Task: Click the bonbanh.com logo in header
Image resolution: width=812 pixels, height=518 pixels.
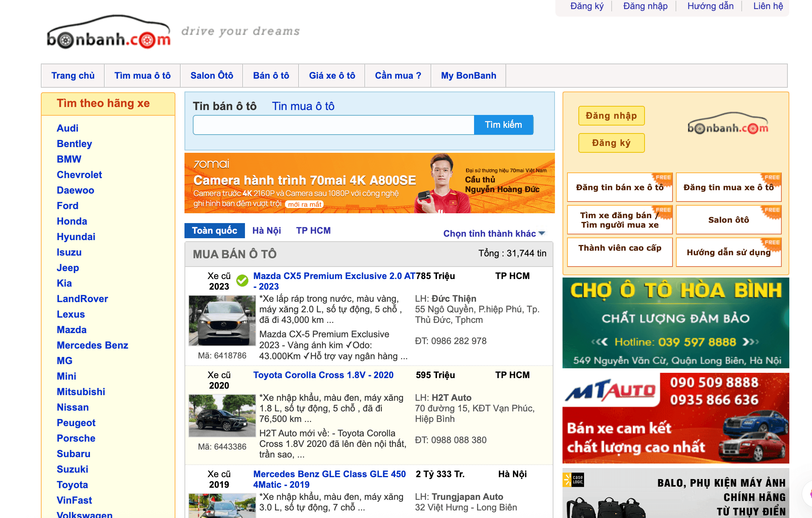Action: [109, 33]
